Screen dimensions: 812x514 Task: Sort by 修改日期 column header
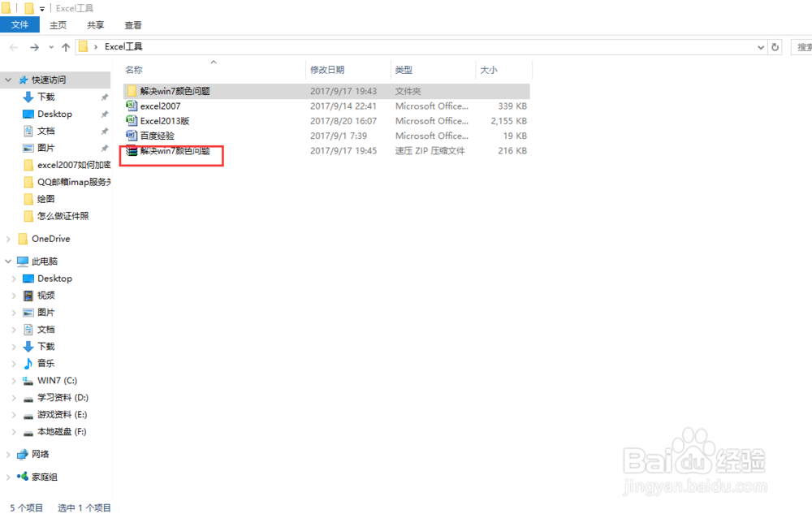(327, 70)
